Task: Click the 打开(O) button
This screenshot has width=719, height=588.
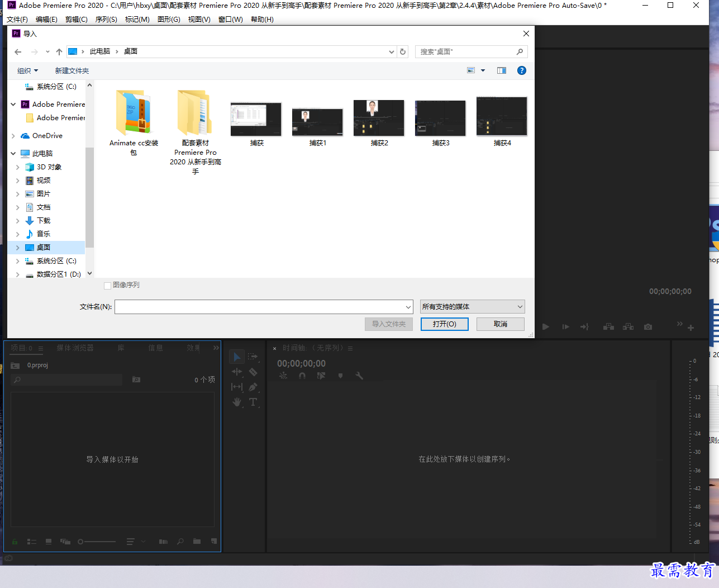Action: 445,324
